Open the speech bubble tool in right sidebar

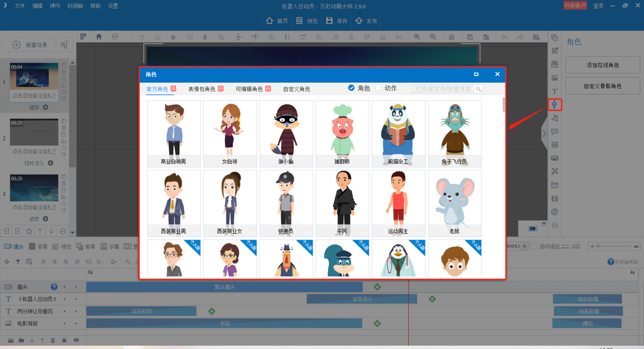coord(554,132)
